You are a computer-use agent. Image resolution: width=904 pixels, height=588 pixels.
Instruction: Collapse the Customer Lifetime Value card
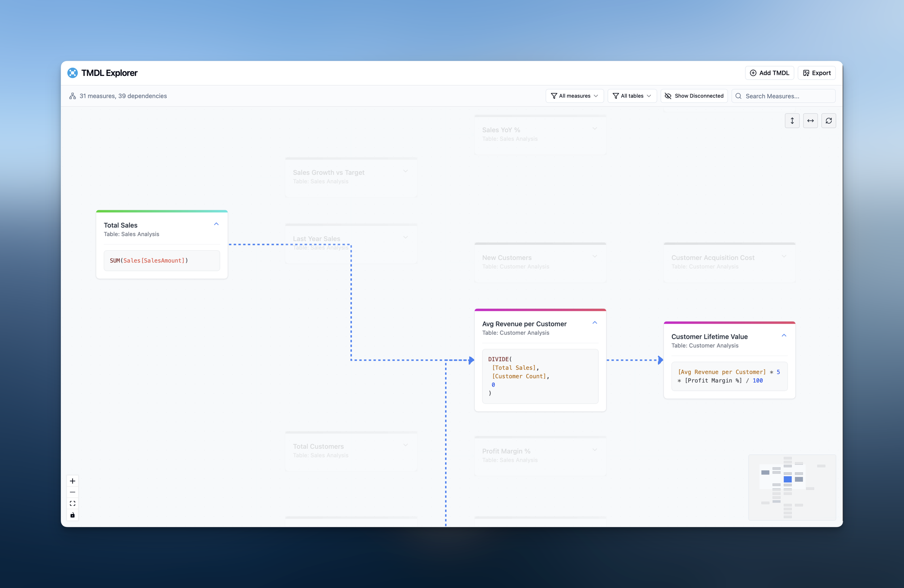point(784,335)
